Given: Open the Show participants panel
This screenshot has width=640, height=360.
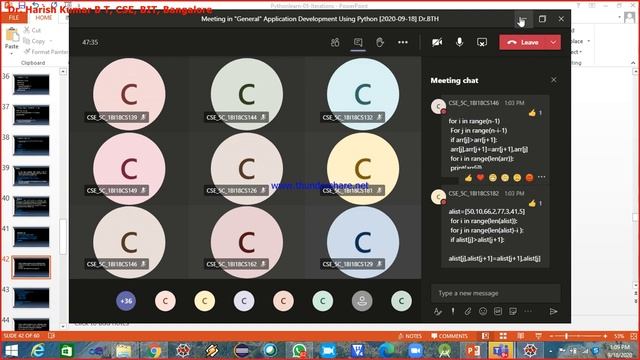Looking at the screenshot, I should [x=335, y=42].
